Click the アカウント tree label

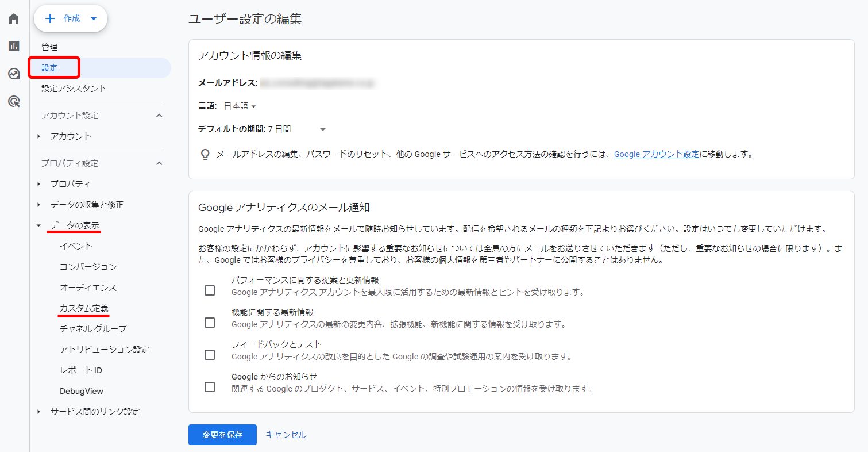click(71, 136)
